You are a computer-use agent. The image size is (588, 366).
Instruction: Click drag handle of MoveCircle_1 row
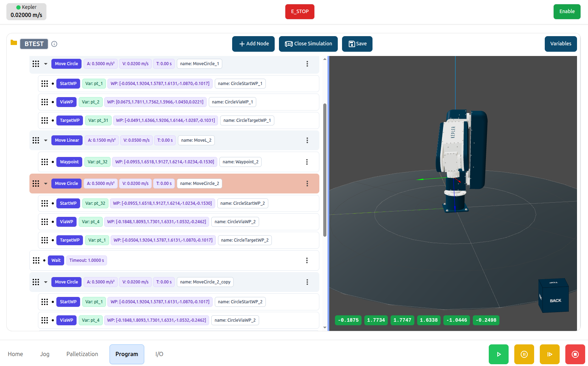(36, 64)
